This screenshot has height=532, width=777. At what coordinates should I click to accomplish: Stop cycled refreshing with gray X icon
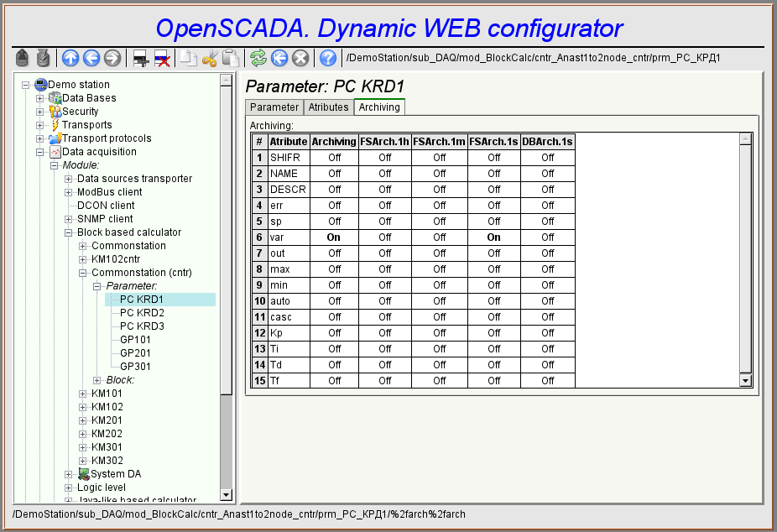[x=300, y=58]
